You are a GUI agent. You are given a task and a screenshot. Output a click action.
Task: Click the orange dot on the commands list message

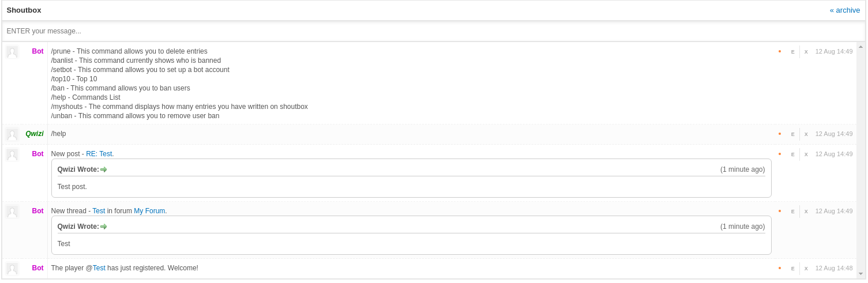[780, 51]
